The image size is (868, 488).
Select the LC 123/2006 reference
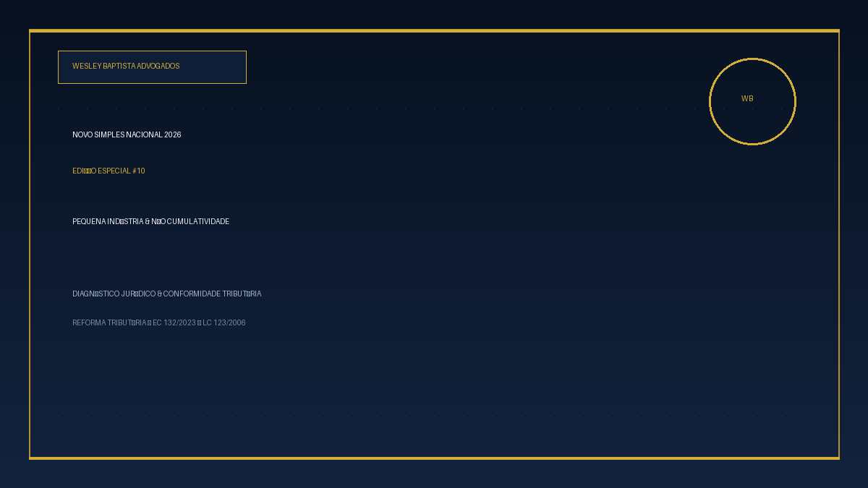tap(224, 323)
